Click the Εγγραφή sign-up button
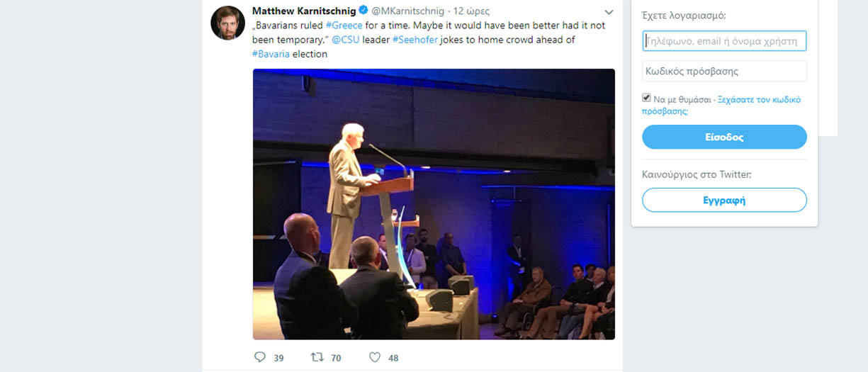This screenshot has width=868, height=372. 724,200
